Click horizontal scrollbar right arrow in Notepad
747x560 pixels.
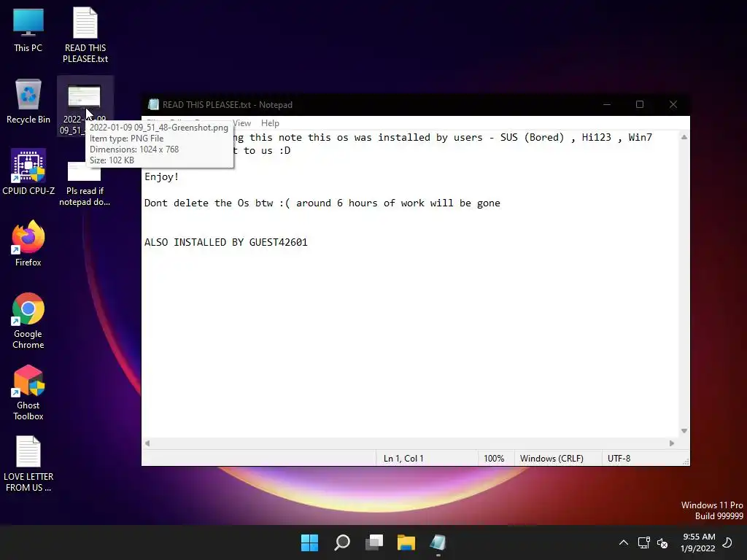coord(672,443)
